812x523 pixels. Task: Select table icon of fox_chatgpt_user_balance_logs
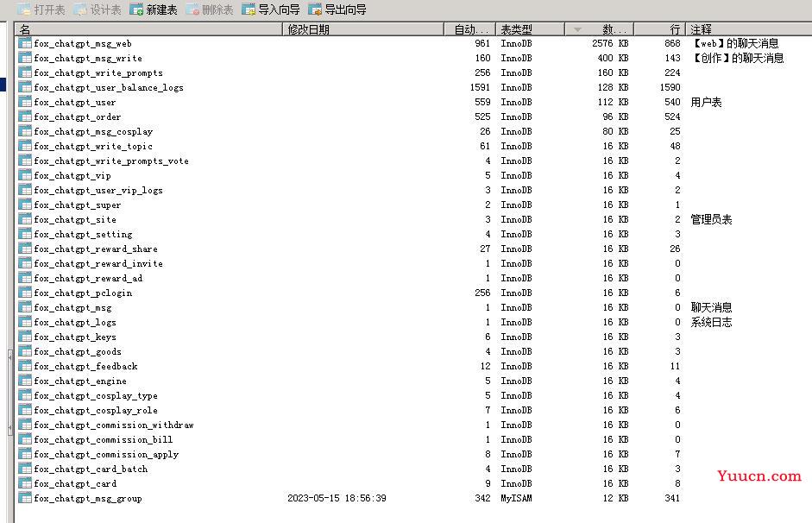[x=25, y=87]
